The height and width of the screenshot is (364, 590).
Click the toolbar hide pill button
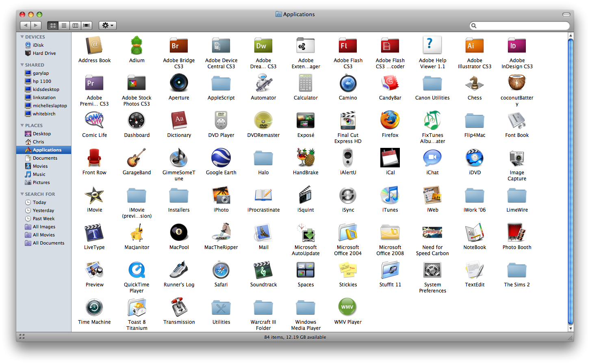pos(566,14)
